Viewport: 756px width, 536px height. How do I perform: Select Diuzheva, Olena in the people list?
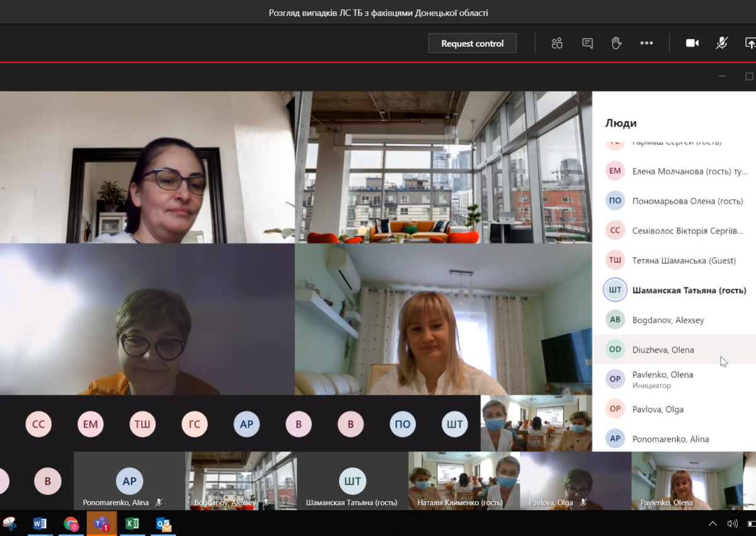[x=674, y=349]
